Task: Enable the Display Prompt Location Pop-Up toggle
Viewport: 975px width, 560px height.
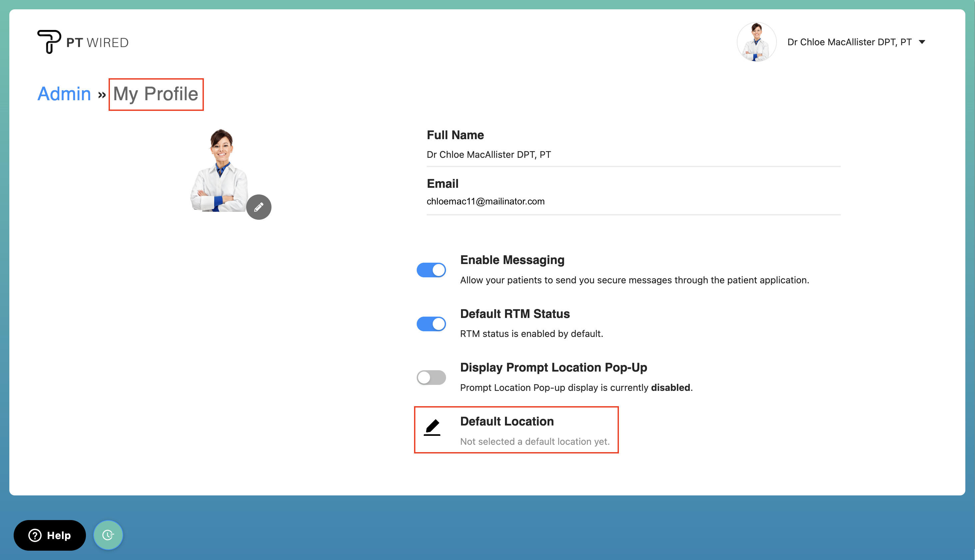Action: click(x=431, y=377)
